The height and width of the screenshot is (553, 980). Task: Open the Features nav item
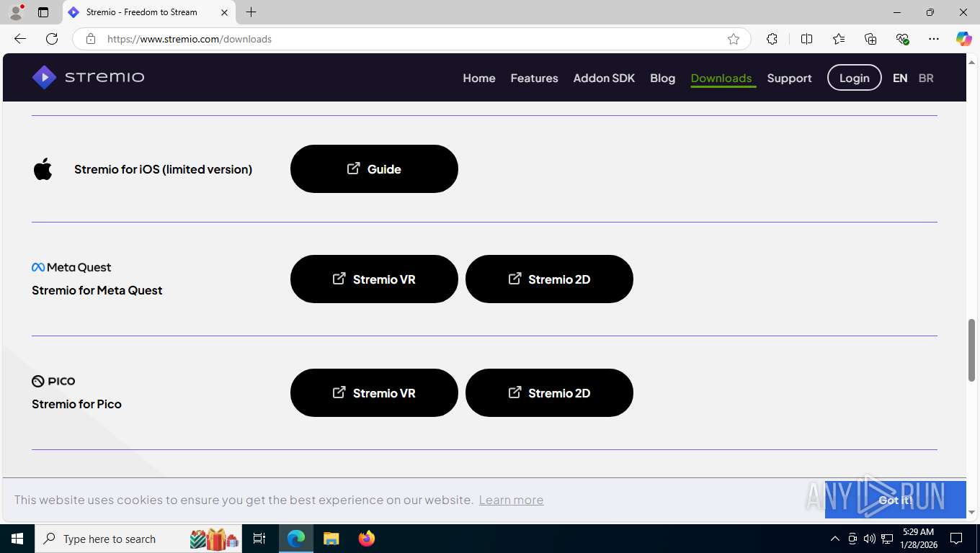coord(534,78)
